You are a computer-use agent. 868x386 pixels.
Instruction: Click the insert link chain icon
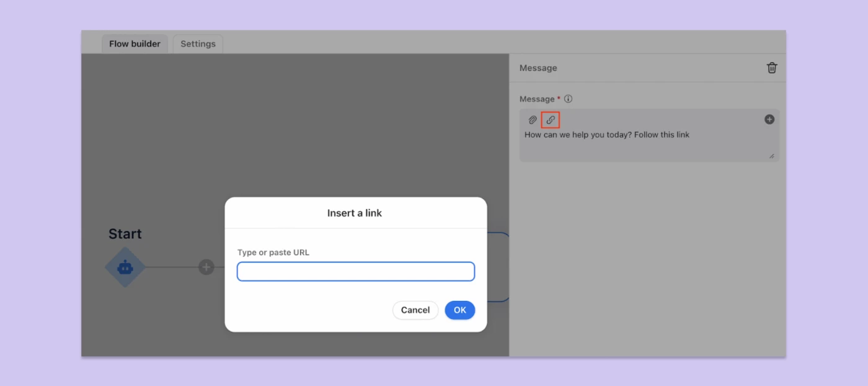(551, 120)
